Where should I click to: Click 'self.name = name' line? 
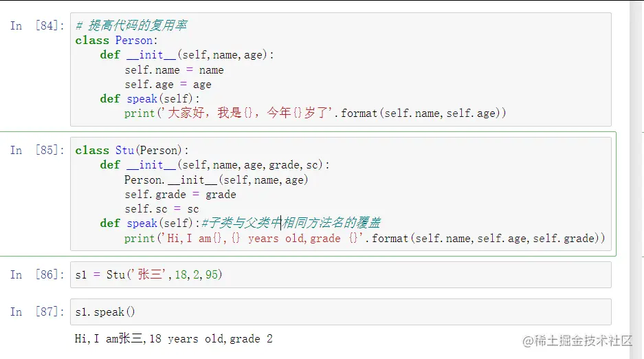(174, 70)
